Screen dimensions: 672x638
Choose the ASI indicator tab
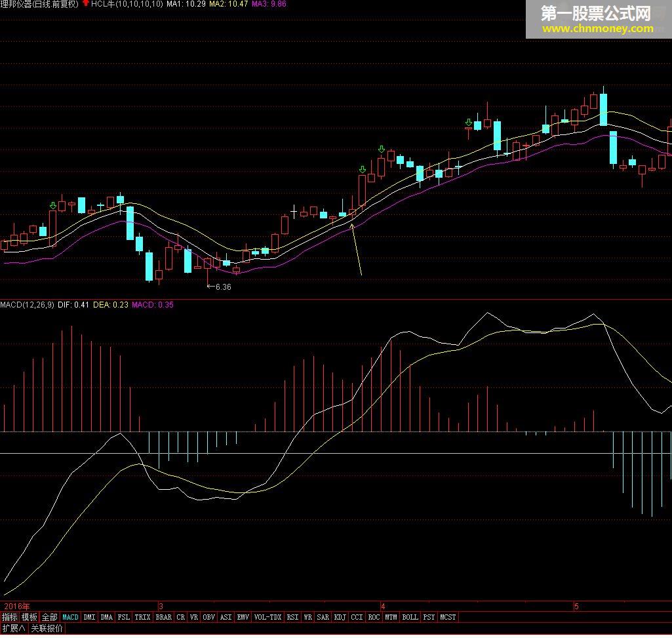[226, 617]
